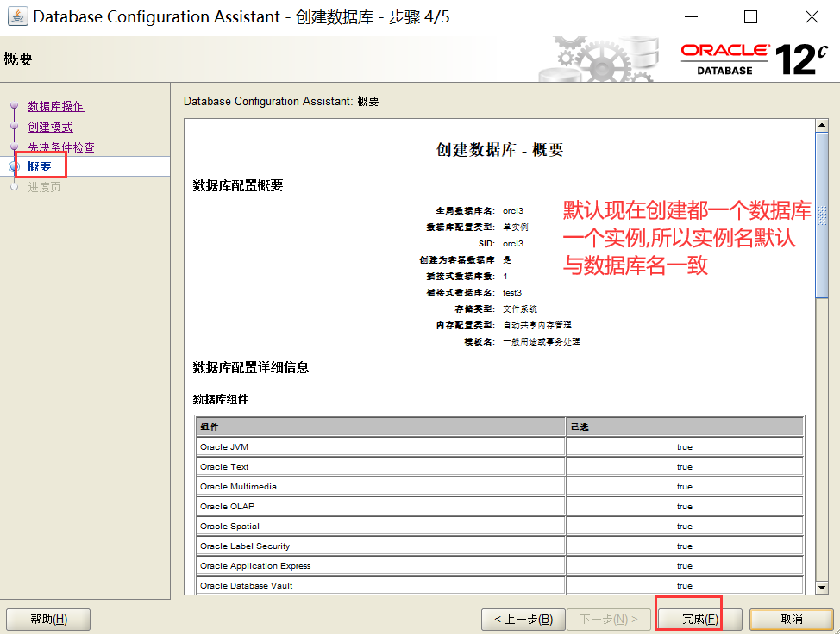The width and height of the screenshot is (840, 636).
Task: Click the SID value orcl3
Action: tap(512, 244)
